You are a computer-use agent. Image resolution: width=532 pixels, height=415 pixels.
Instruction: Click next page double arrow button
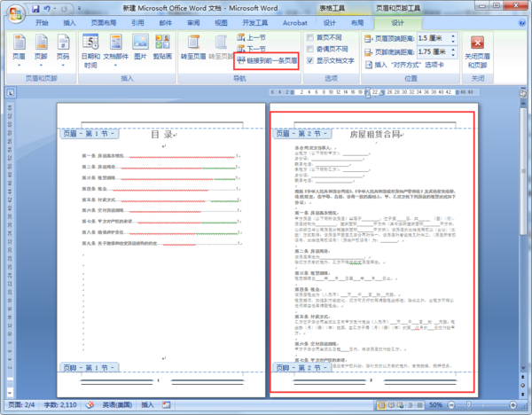pyautogui.click(x=522, y=394)
